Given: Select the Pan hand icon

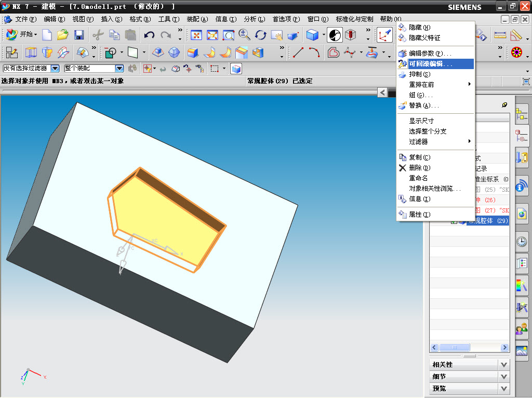Looking at the screenshot, I should [x=276, y=35].
